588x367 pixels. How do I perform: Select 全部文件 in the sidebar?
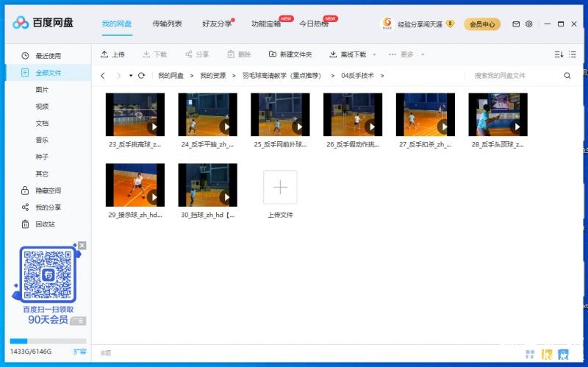click(x=48, y=73)
